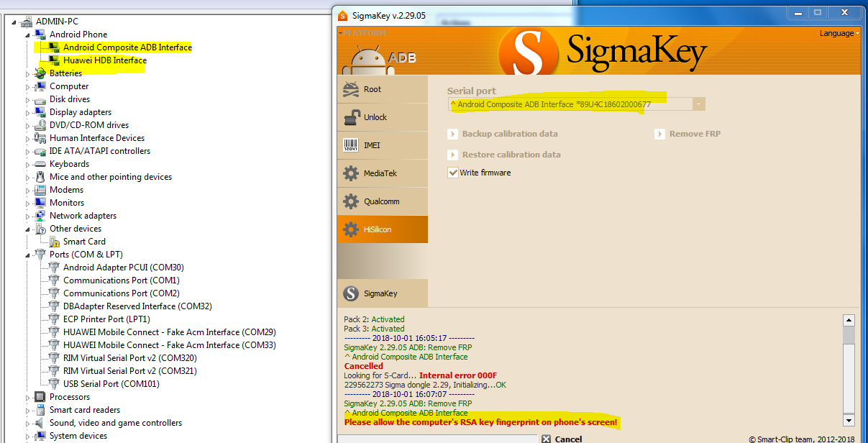Collapse the Android Phone tree node

tap(28, 35)
